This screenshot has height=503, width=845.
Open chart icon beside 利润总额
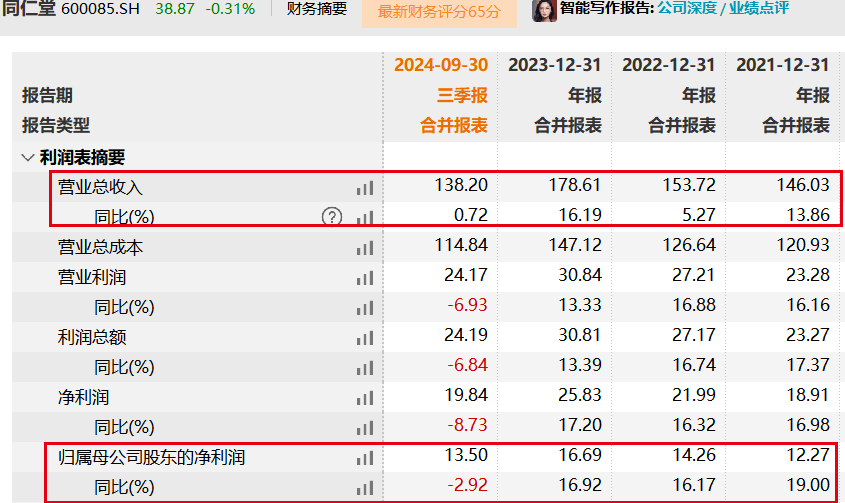coord(364,338)
